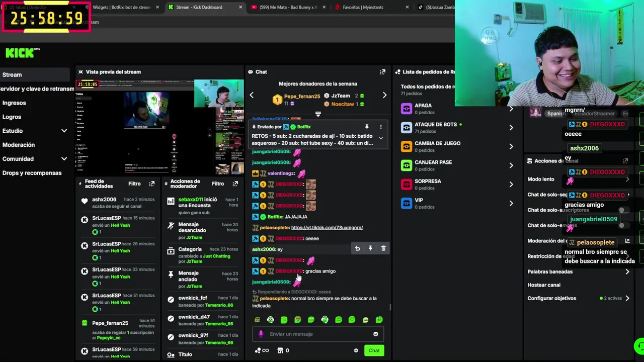This screenshot has height=362, width=644.
Task: Unpin the BotRix pinned message
Action: [x=367, y=127]
